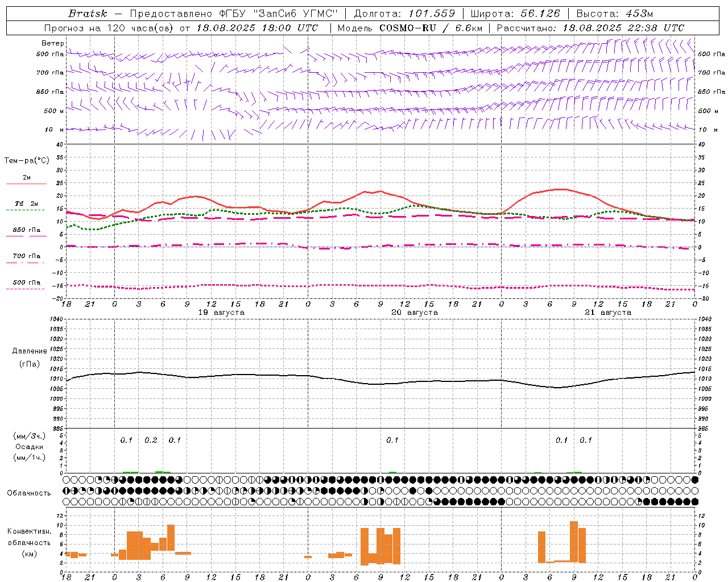The height and width of the screenshot is (582, 728).
Task: Click the Td 2м legend entry
Action: (x=26, y=203)
